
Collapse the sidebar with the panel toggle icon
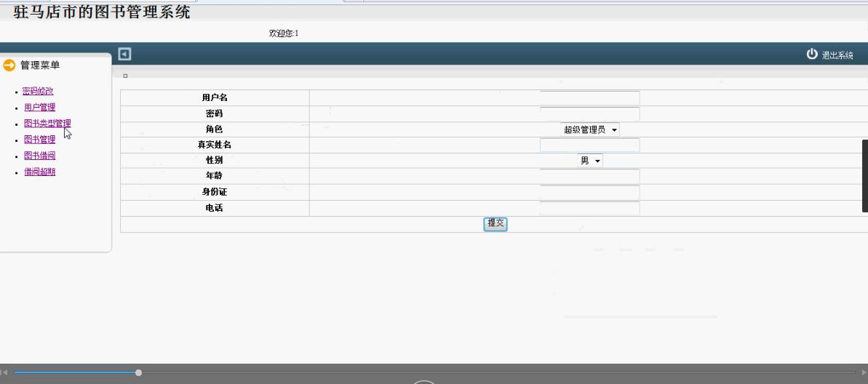point(124,55)
